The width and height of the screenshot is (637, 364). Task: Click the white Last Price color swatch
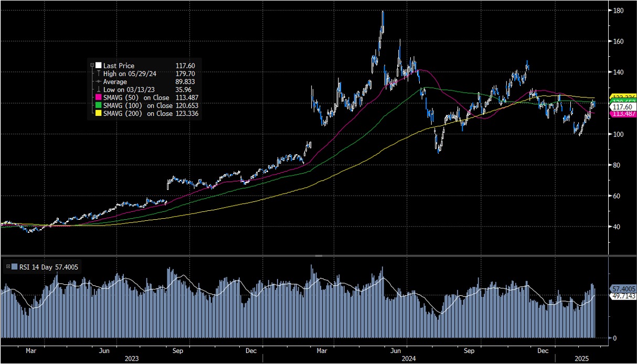pos(98,66)
